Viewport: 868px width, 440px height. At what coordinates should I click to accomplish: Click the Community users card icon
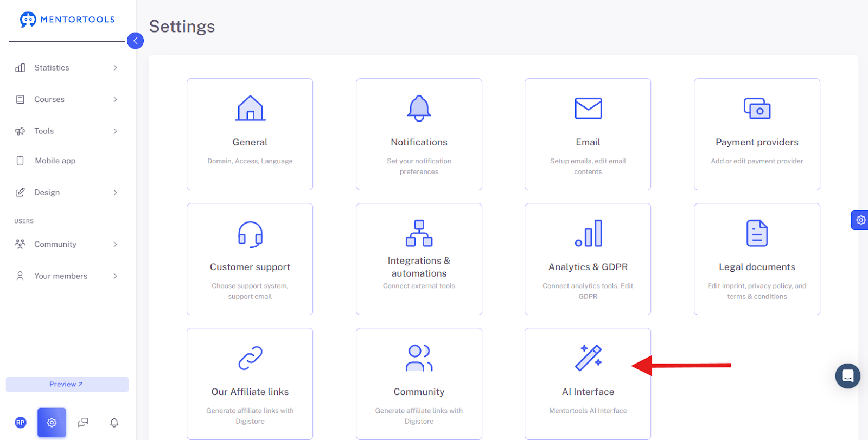pyautogui.click(x=419, y=358)
